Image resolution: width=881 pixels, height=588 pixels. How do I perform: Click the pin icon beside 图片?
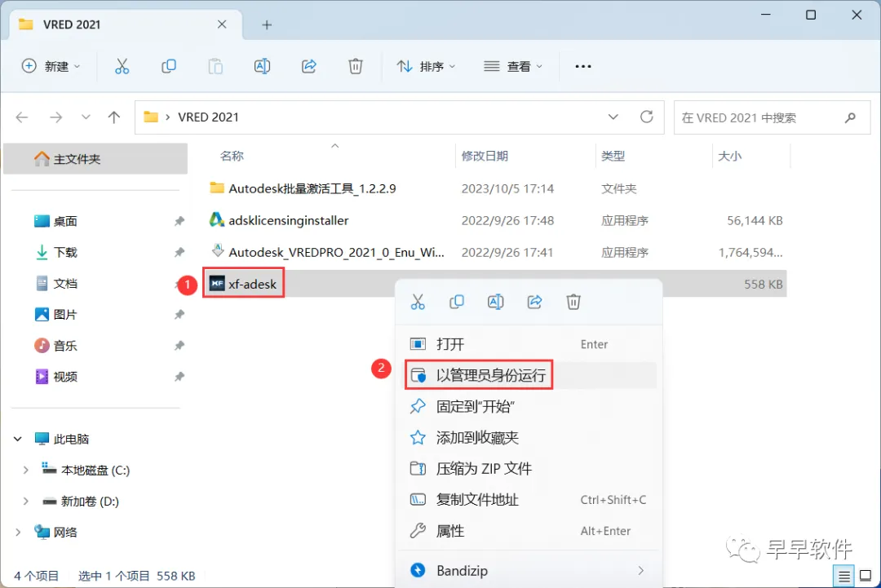click(179, 315)
